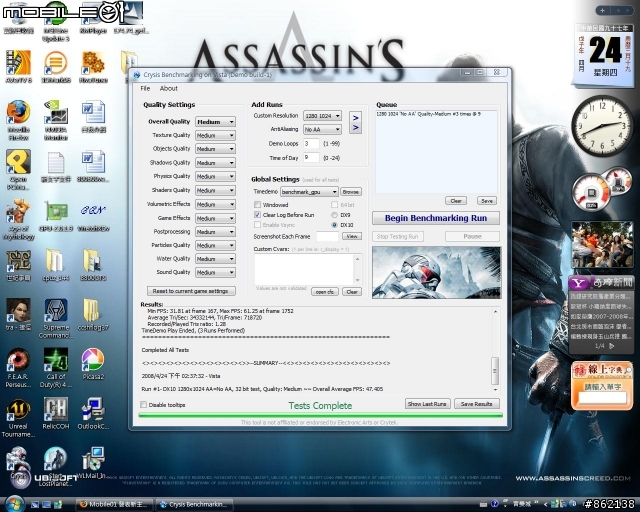Screen dimensions: 640x512
Task: Expand the Texture Quality dropdown
Action: point(216,135)
